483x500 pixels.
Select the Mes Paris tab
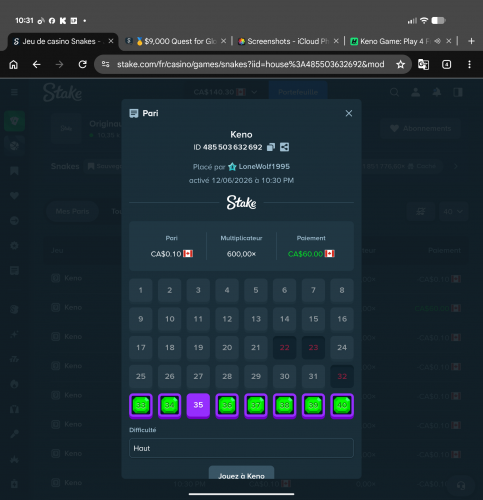(x=72, y=211)
